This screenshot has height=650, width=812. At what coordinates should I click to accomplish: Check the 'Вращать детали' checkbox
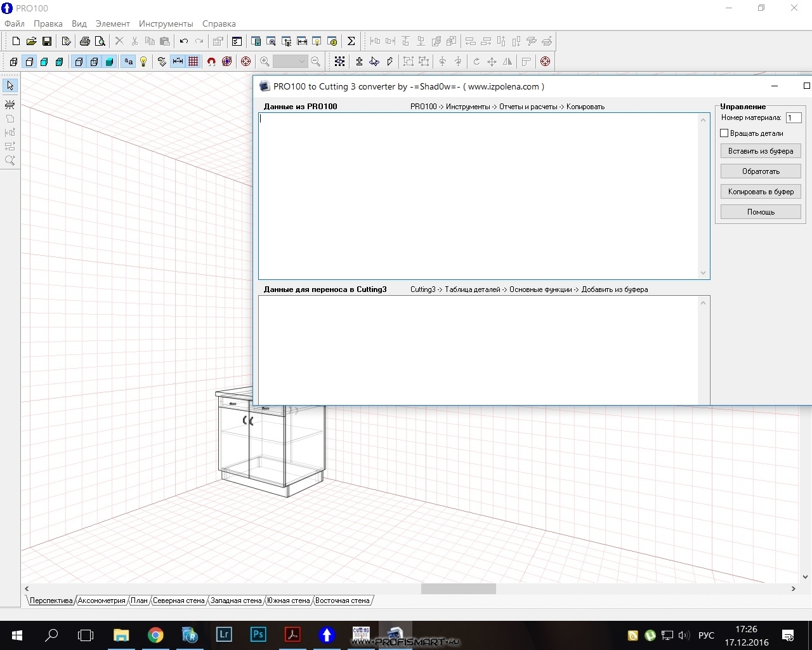coord(724,133)
